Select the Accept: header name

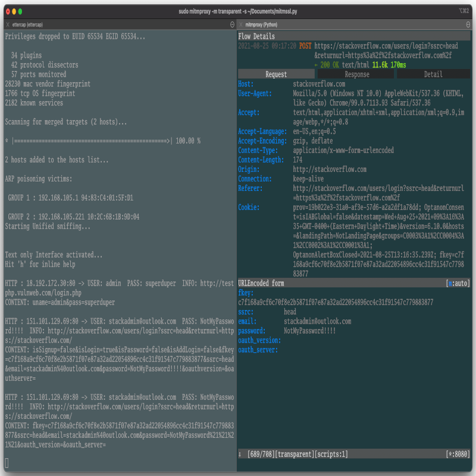point(249,112)
